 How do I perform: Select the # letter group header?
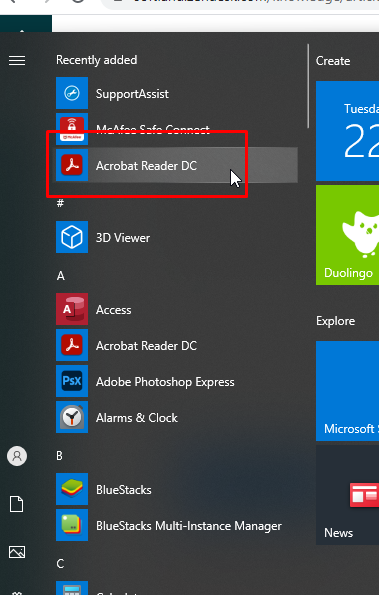(60, 203)
